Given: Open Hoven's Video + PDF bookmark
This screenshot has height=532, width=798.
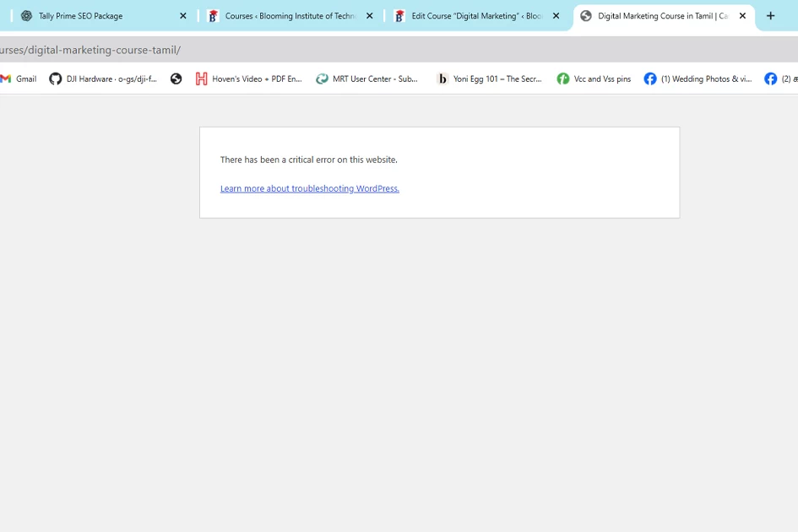Looking at the screenshot, I should 249,79.
